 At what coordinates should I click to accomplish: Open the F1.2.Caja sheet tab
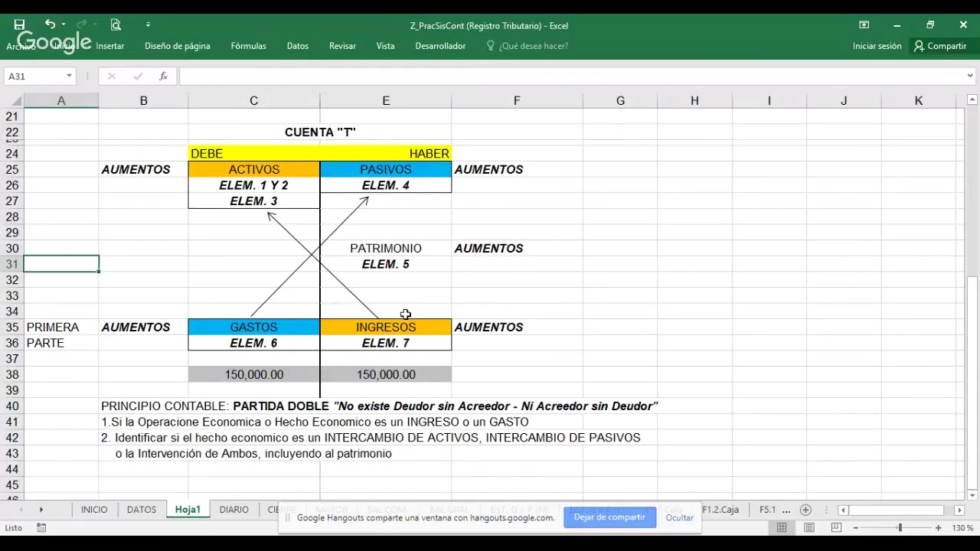pyautogui.click(x=720, y=510)
